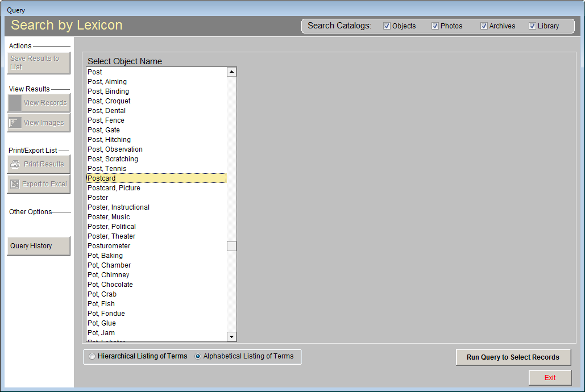Image resolution: width=585 pixels, height=392 pixels.
Task: Uncheck the Objects catalog checkbox
Action: [386, 26]
